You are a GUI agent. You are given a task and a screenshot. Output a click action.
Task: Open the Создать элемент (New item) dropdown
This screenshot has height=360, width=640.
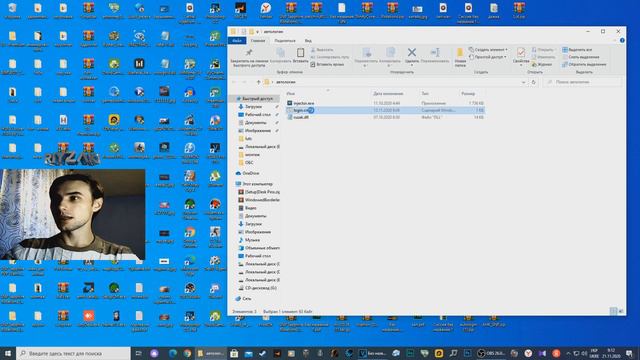click(488, 50)
